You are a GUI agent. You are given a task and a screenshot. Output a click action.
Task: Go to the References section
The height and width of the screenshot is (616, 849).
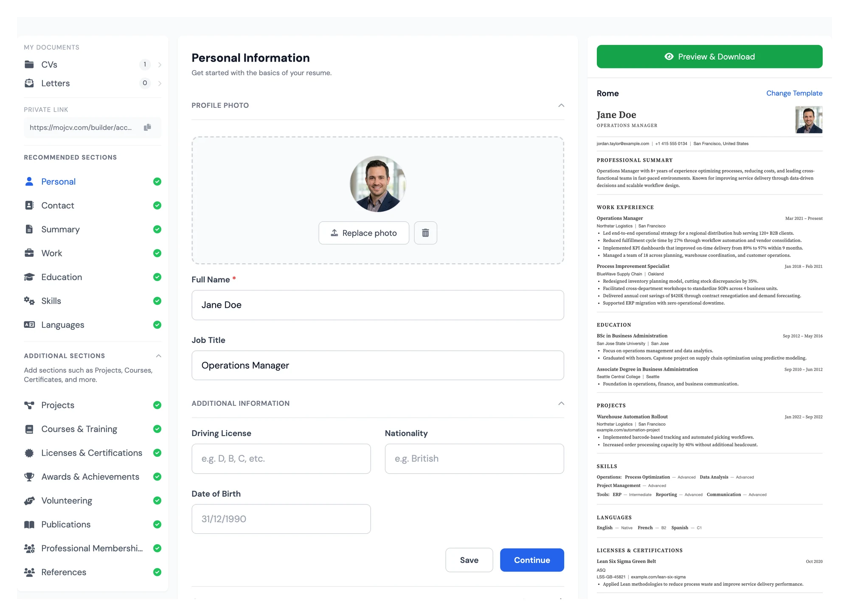coord(93,572)
